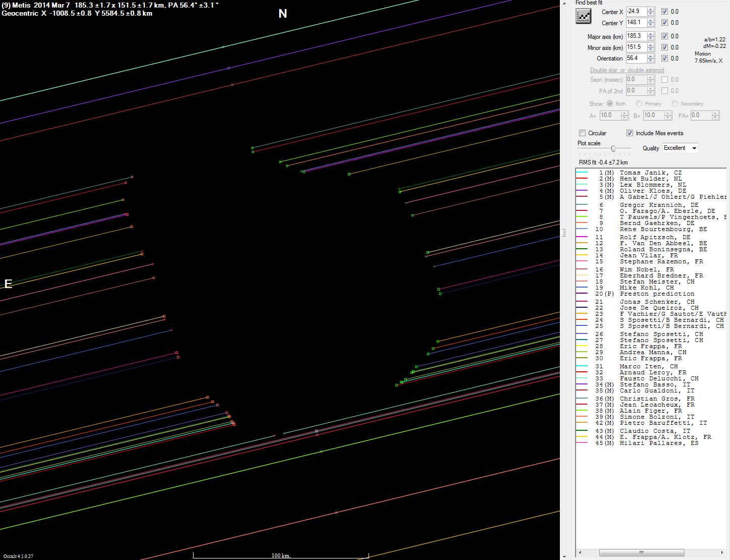Decrease Minor axis using down arrow

[651, 49]
